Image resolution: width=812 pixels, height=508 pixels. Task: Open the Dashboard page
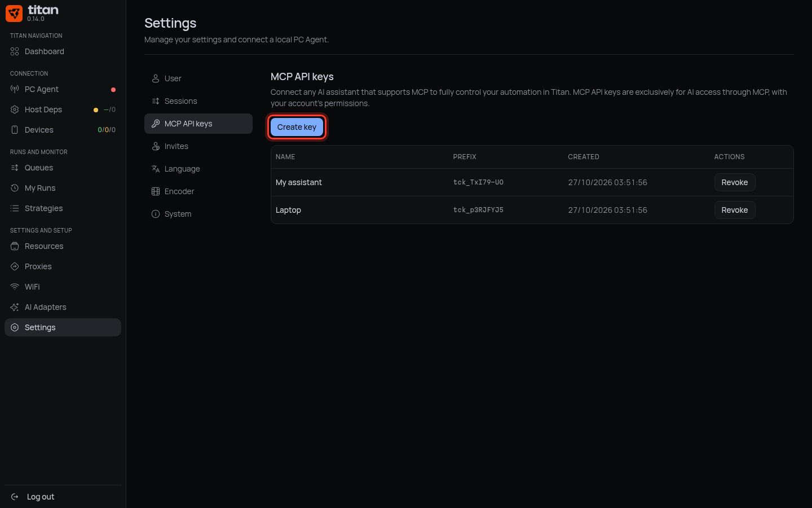63,51
